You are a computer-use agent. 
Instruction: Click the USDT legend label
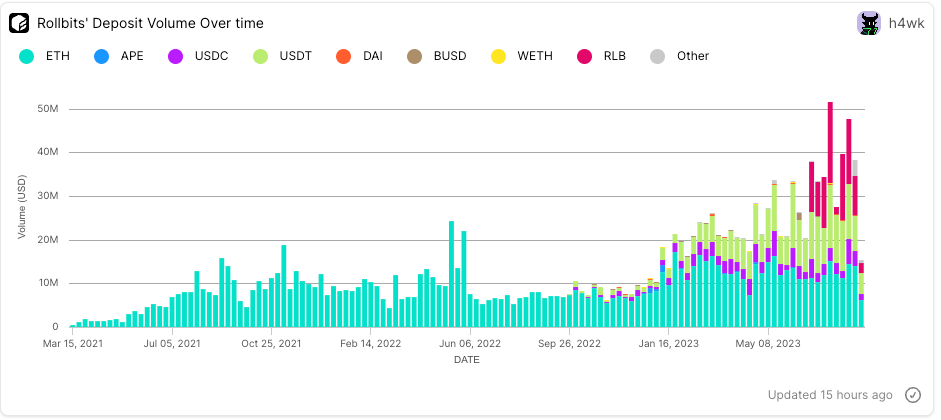point(295,56)
